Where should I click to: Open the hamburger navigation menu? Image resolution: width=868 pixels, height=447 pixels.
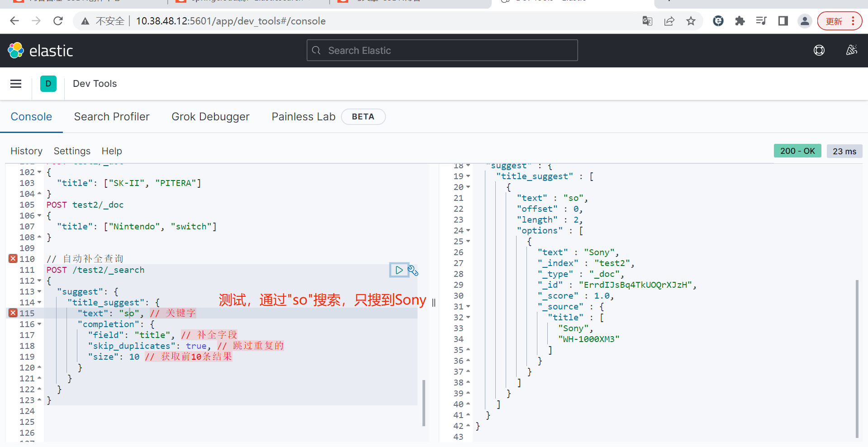16,84
